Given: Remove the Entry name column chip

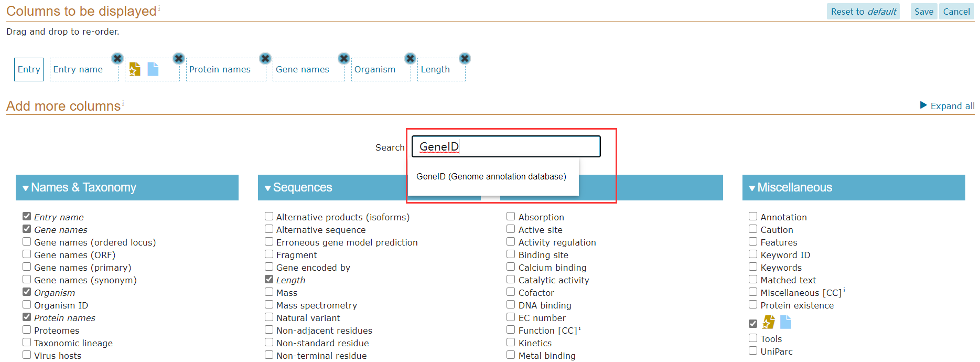Looking at the screenshot, I should pos(117,58).
